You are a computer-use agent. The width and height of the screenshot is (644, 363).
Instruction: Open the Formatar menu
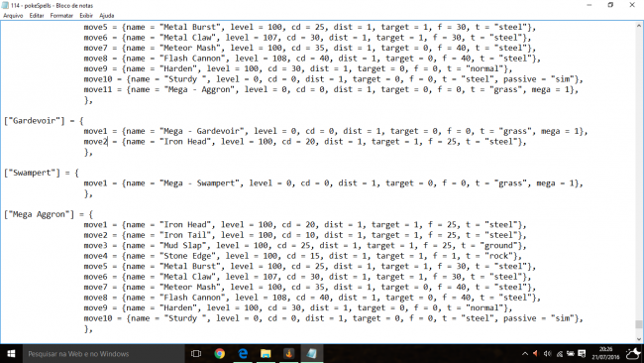pos(61,16)
